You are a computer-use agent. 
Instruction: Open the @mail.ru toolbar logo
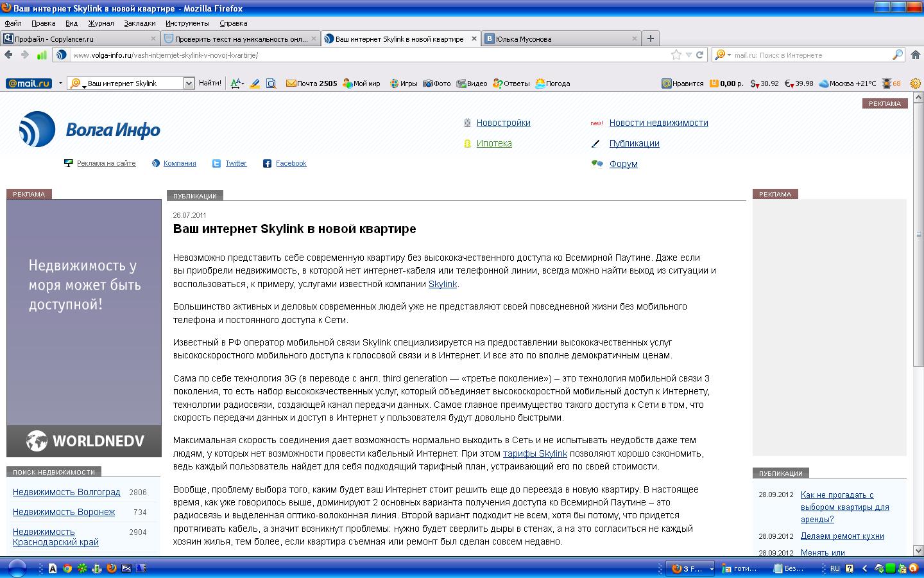[x=29, y=83]
